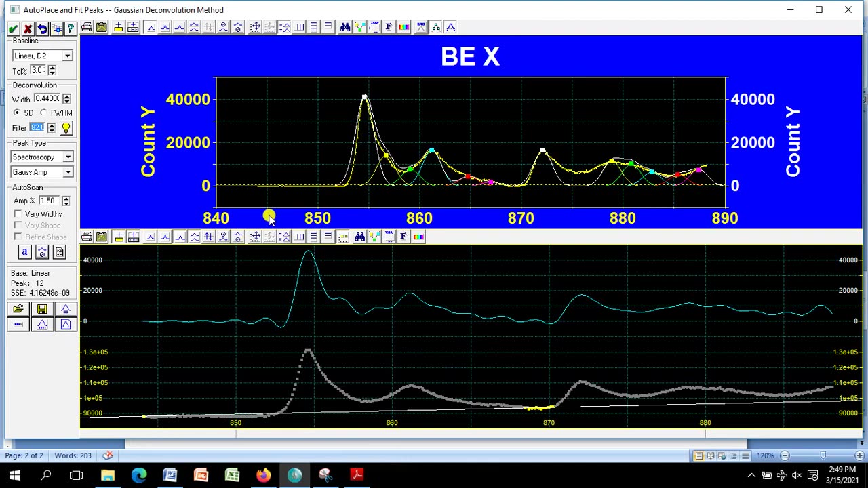The width and height of the screenshot is (868, 488).
Task: Click the zoom slider in Word status bar
Action: point(823,455)
